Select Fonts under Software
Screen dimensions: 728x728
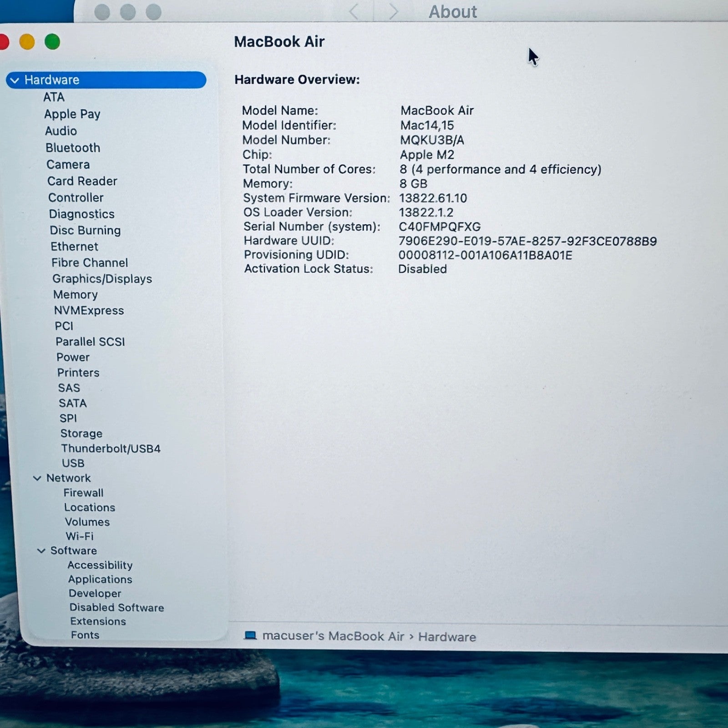coord(85,635)
